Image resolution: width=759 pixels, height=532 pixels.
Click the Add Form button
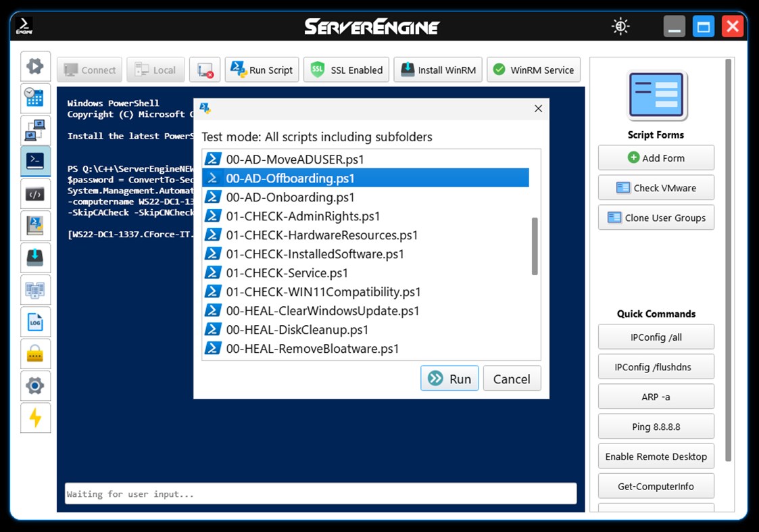(x=656, y=158)
